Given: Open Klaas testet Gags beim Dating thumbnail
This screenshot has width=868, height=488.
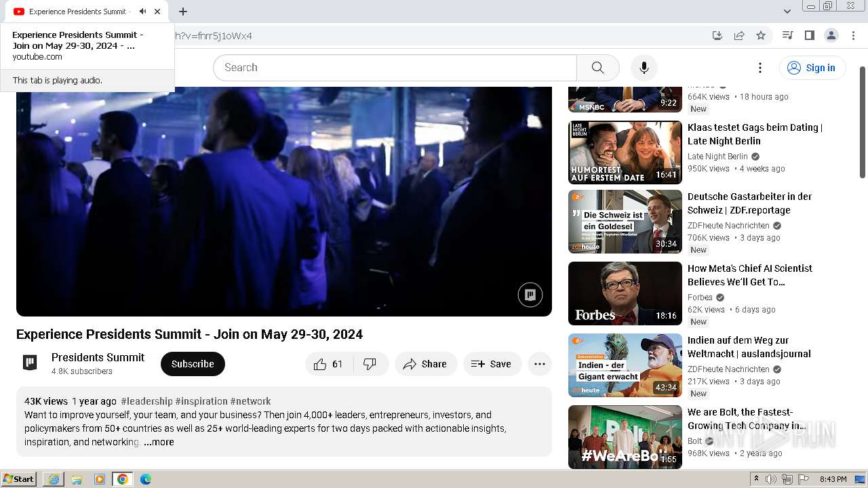Looking at the screenshot, I should 625,152.
